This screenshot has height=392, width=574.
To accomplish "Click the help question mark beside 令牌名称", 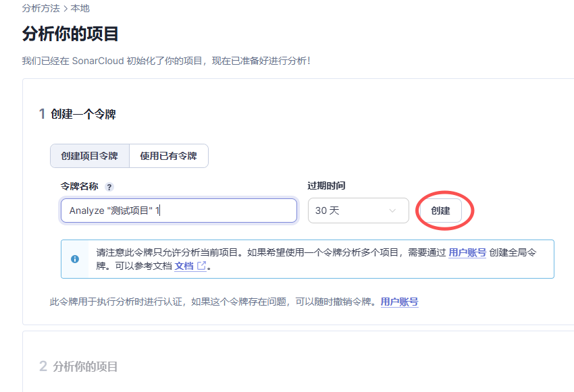I will [x=109, y=187].
